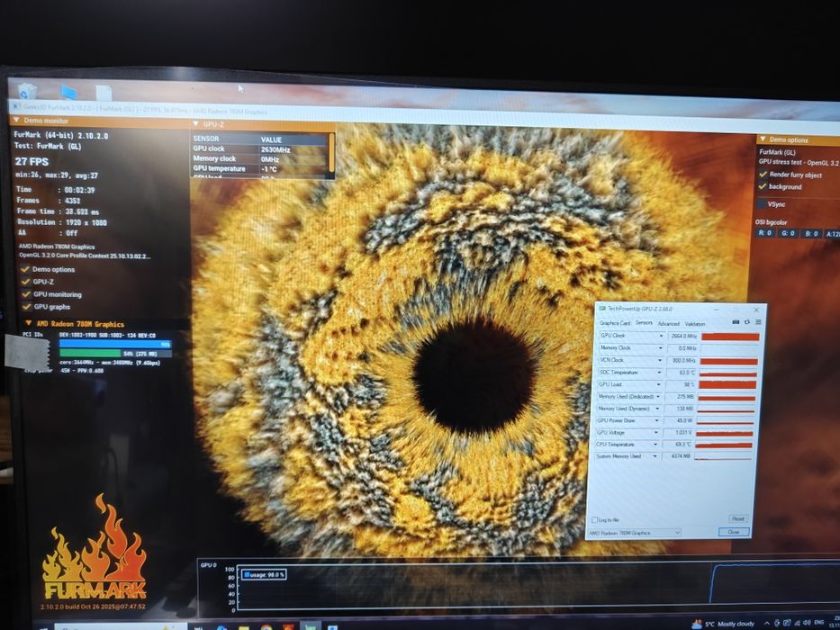The width and height of the screenshot is (840, 630).
Task: Collapse the GPU-Z overlay panel header
Action: pyautogui.click(x=195, y=124)
